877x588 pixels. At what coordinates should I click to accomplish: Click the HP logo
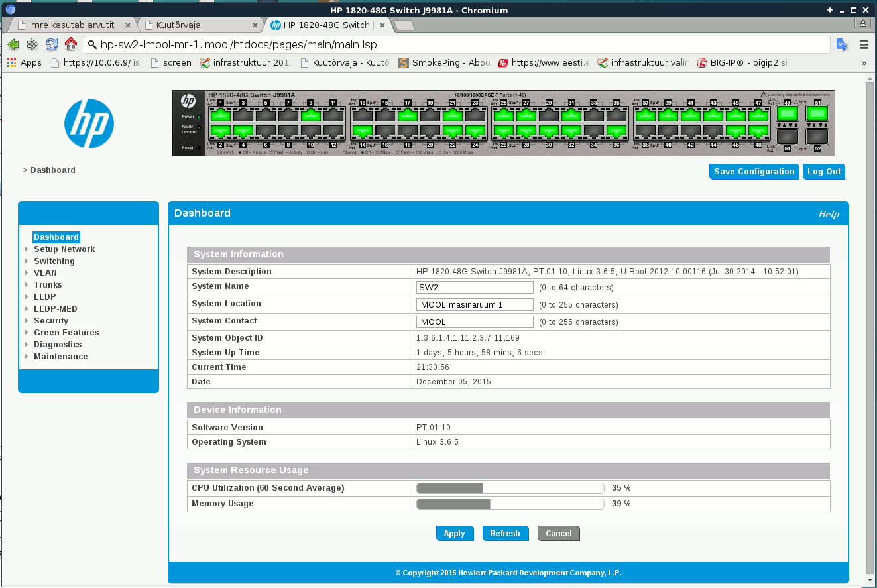pyautogui.click(x=88, y=123)
